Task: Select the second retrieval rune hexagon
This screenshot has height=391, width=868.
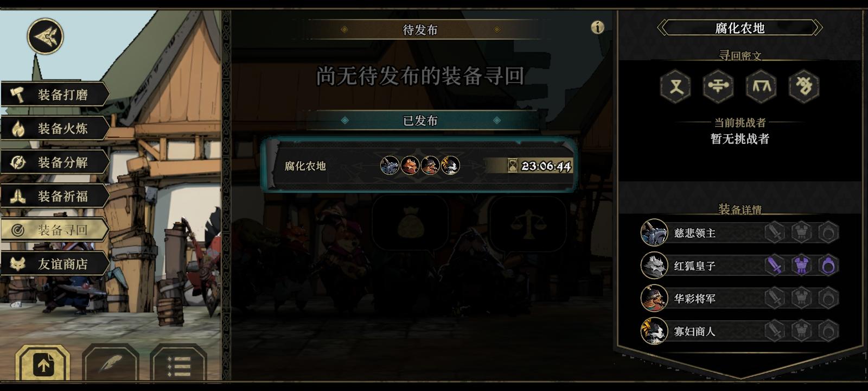Action: (718, 86)
